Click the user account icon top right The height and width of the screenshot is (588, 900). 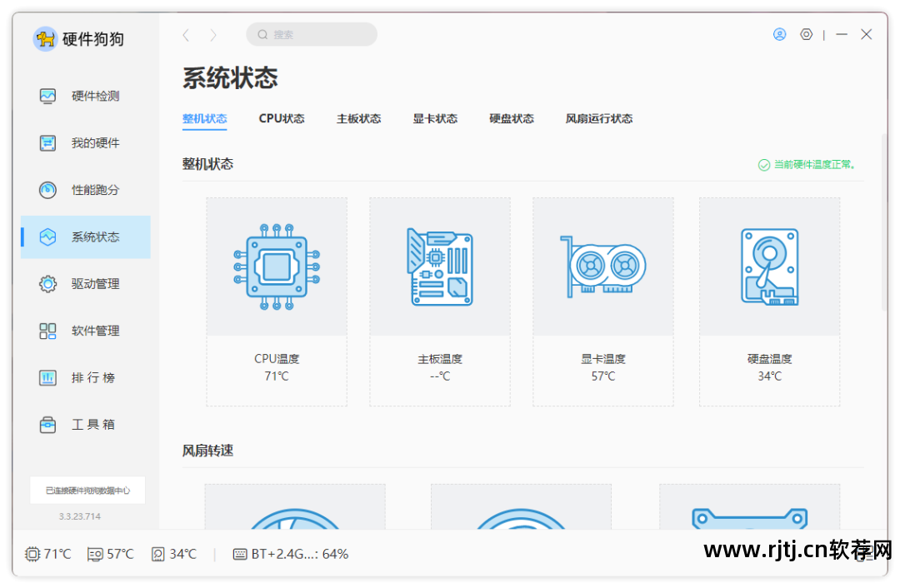(779, 34)
